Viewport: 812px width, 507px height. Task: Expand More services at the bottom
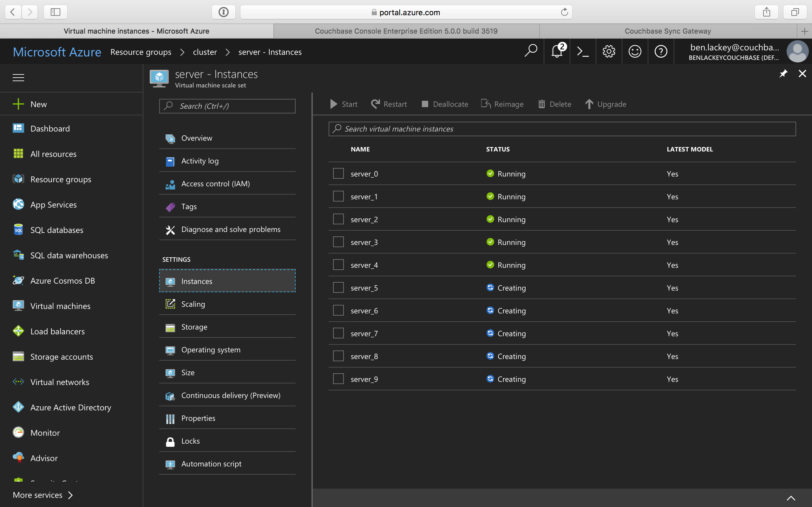pyautogui.click(x=37, y=495)
